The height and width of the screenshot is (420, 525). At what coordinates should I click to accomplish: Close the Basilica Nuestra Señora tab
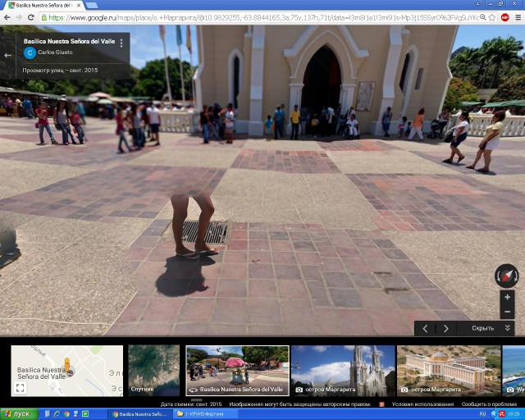(79, 6)
